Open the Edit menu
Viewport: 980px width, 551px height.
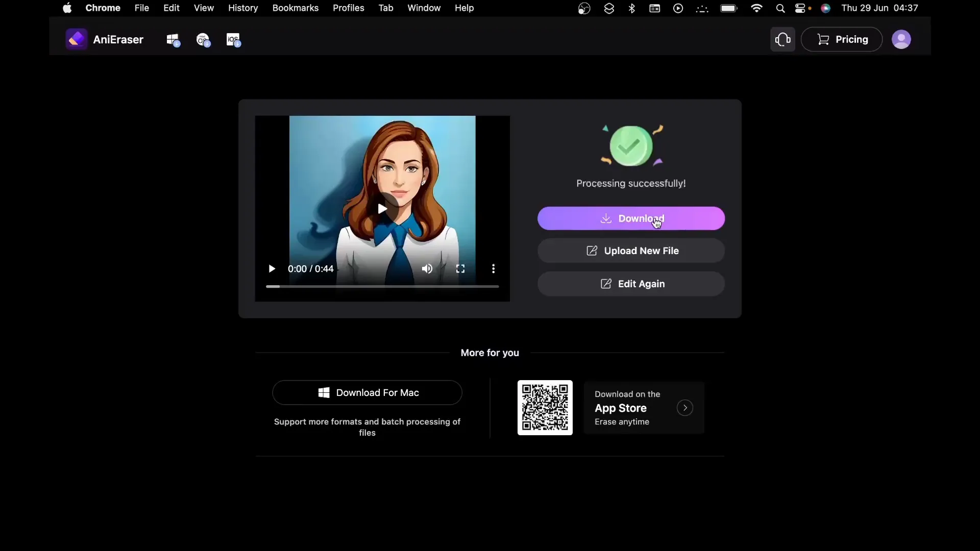[171, 8]
